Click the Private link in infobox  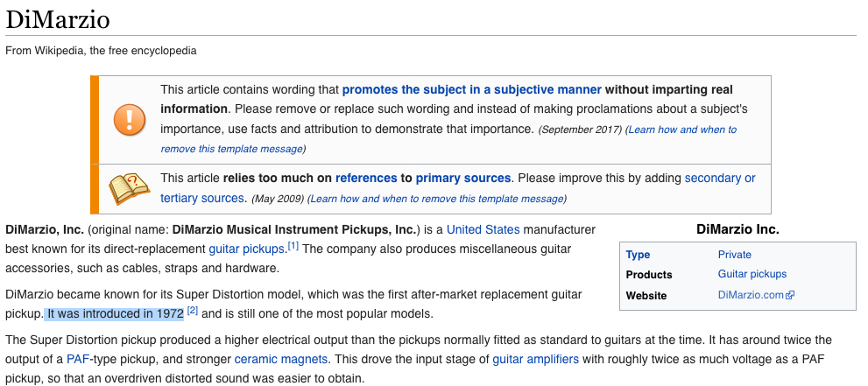pyautogui.click(x=735, y=255)
